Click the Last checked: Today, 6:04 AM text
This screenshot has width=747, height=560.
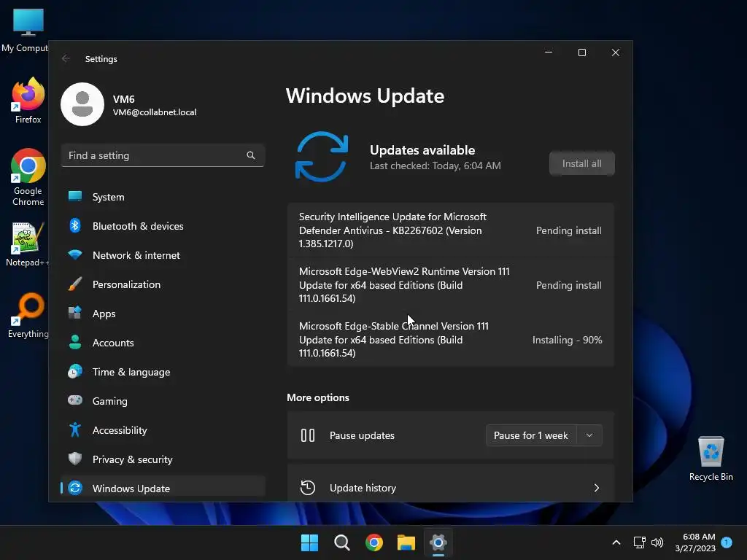click(435, 166)
